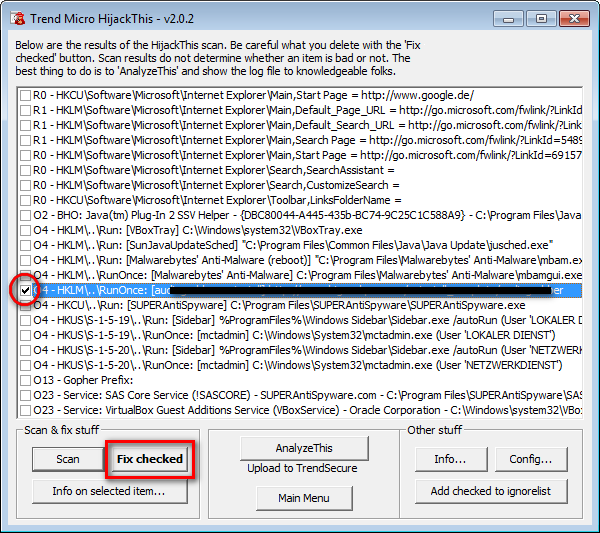Click the Scan button
Screen dimensions: 600x533
67,459
